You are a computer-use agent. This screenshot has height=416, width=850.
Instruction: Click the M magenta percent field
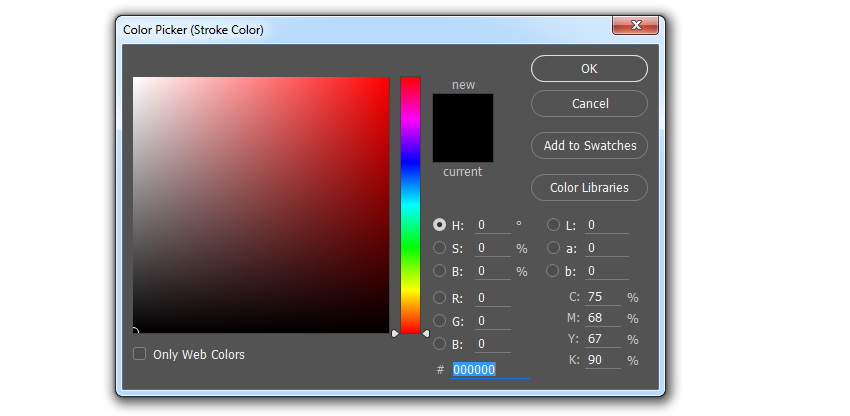click(603, 318)
